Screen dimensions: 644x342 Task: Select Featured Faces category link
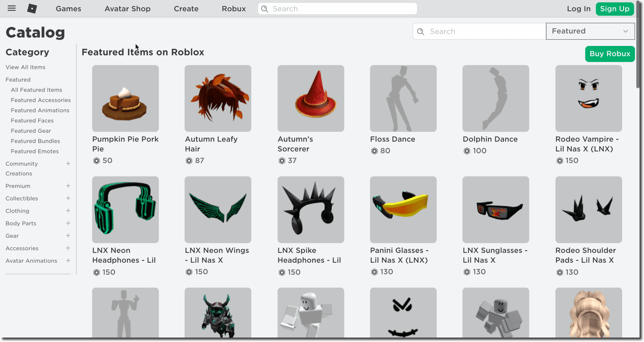click(32, 121)
